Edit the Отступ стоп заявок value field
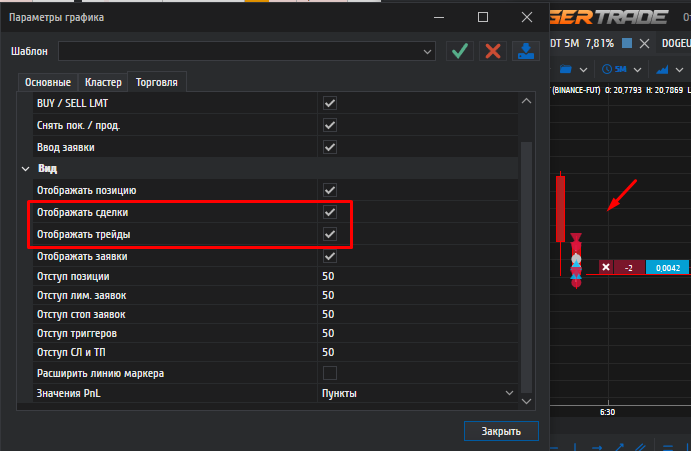 point(418,314)
